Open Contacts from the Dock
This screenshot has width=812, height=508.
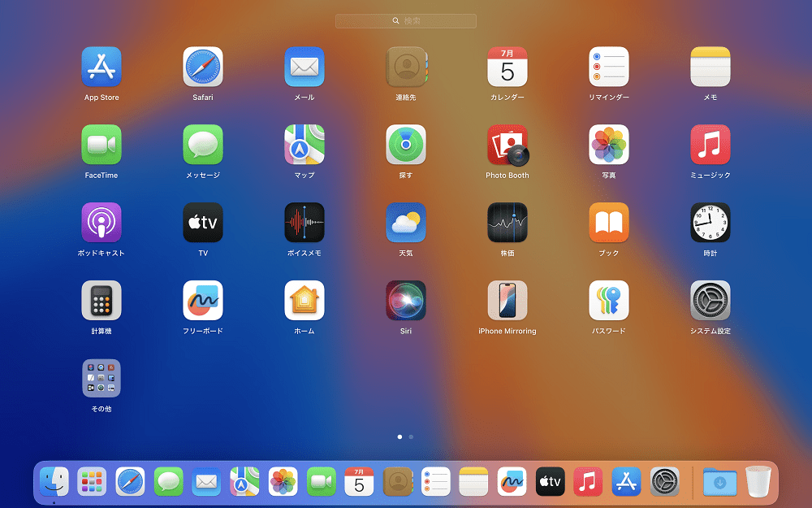(398, 481)
